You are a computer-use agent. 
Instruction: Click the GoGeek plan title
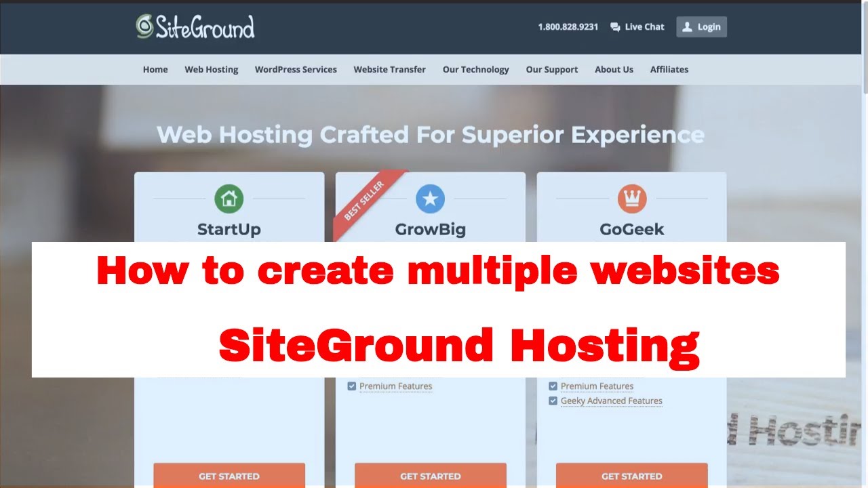tap(632, 229)
